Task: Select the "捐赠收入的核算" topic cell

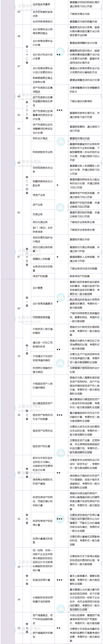Action: [43, 259]
